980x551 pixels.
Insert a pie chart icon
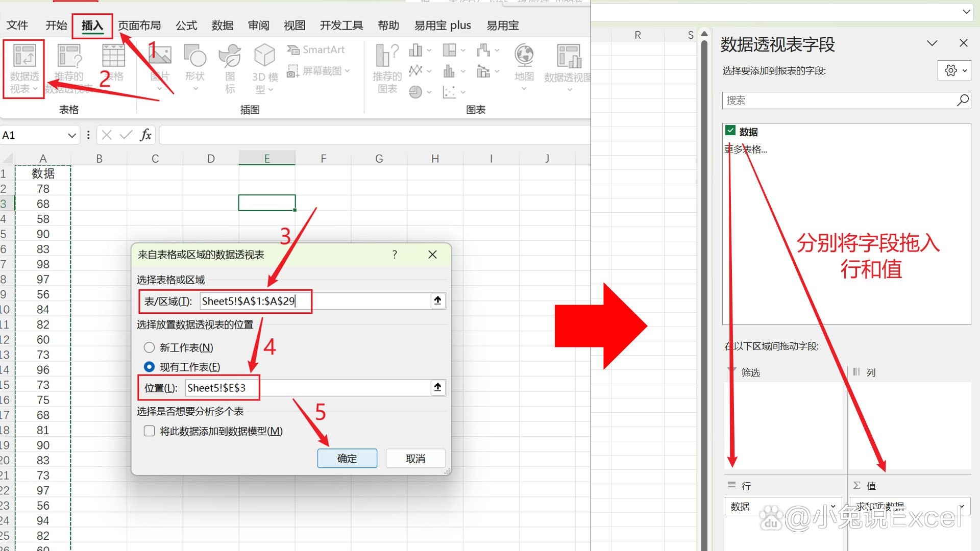[415, 92]
